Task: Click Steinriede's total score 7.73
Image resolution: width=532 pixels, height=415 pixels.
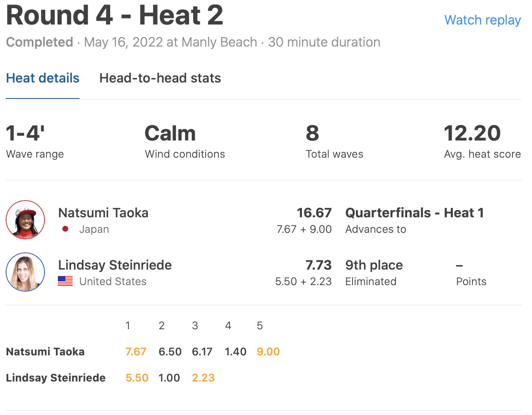Action: pos(318,265)
